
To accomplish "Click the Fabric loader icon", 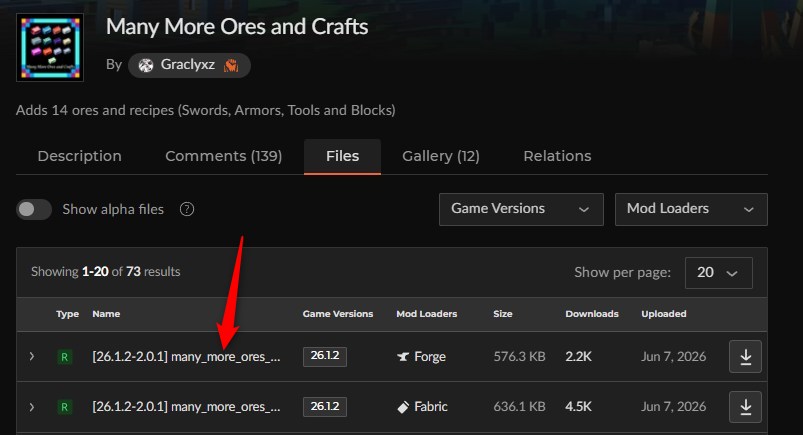I will point(403,407).
